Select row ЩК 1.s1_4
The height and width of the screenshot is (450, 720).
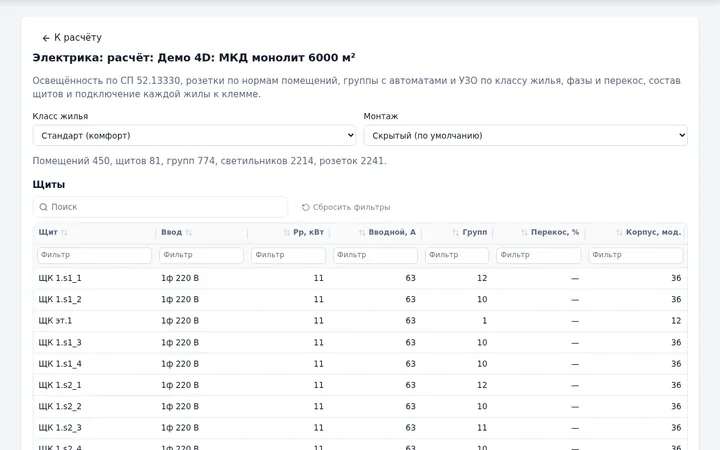(360, 364)
